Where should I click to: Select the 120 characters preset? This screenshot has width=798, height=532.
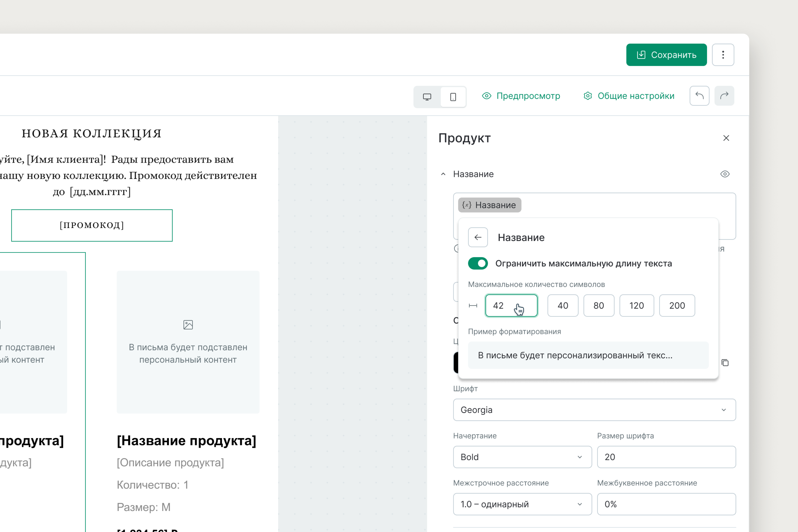coord(637,305)
